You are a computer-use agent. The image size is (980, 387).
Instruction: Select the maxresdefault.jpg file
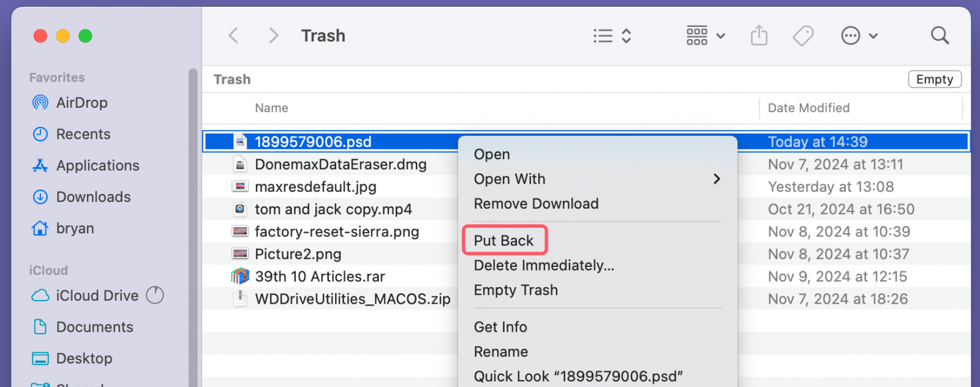pos(315,187)
